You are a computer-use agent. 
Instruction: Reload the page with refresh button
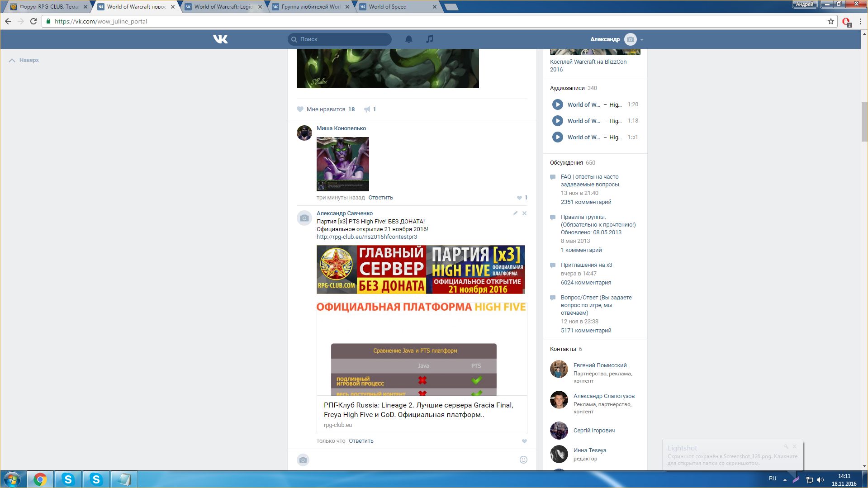33,21
